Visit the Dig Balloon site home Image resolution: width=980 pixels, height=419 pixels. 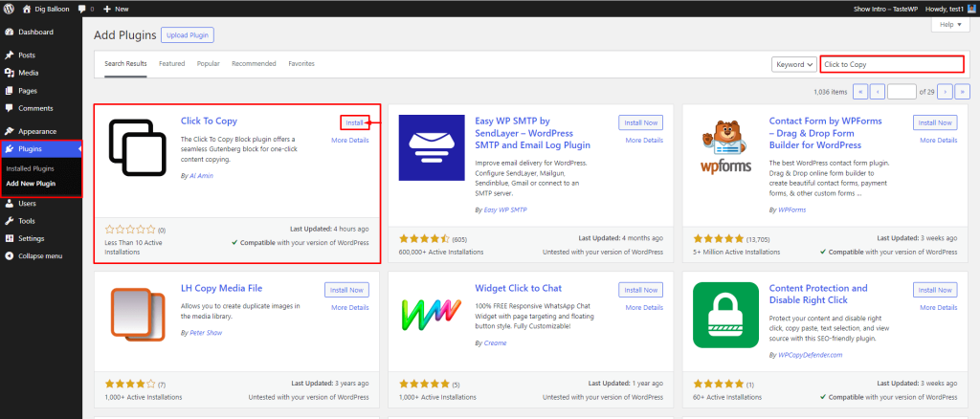(47, 9)
